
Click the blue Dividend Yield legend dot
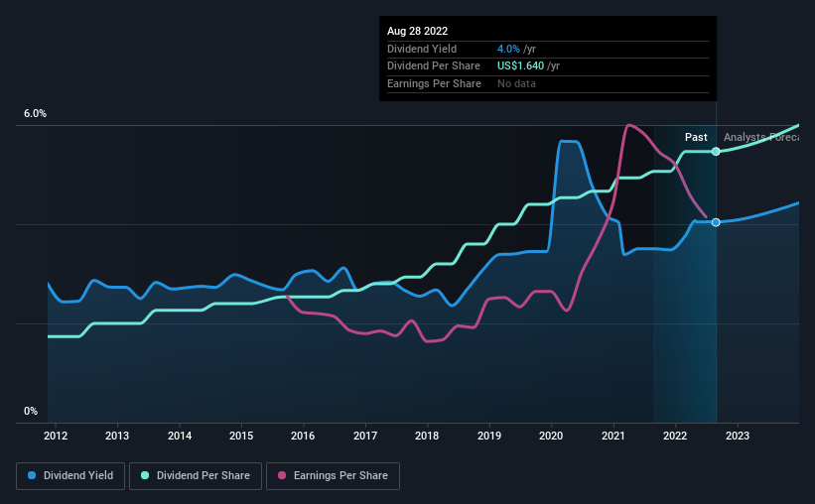click(x=32, y=475)
